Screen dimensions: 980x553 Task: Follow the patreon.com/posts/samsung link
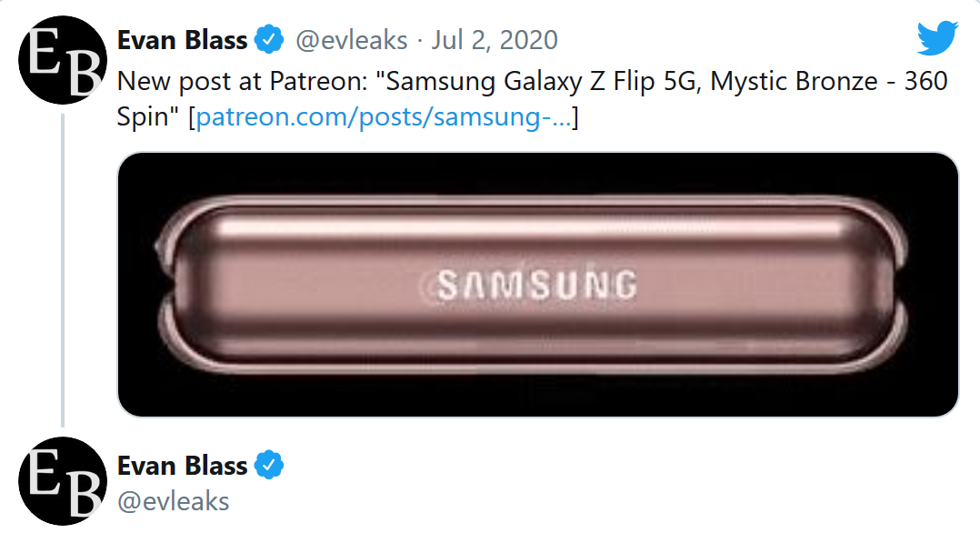tap(384, 118)
